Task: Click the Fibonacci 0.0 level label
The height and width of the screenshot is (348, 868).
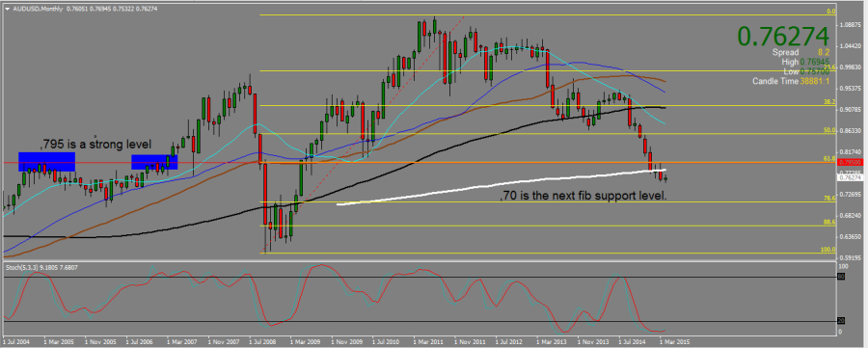Action: 830,11
